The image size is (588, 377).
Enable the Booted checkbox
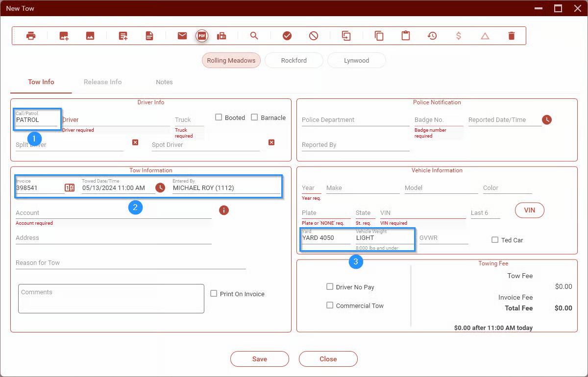tap(219, 118)
